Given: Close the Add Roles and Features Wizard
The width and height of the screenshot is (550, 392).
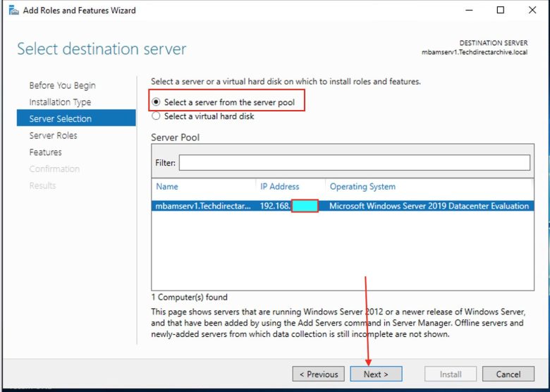Looking at the screenshot, I should (x=532, y=10).
